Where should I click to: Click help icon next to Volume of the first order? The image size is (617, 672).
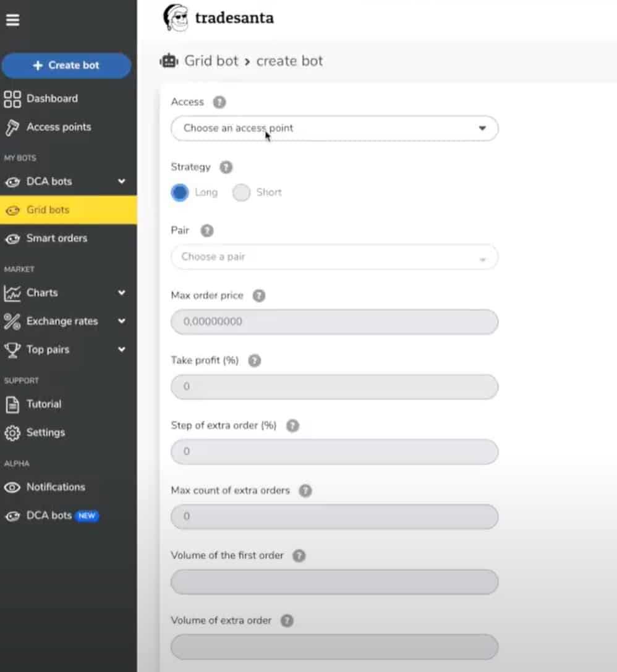pos(299,555)
